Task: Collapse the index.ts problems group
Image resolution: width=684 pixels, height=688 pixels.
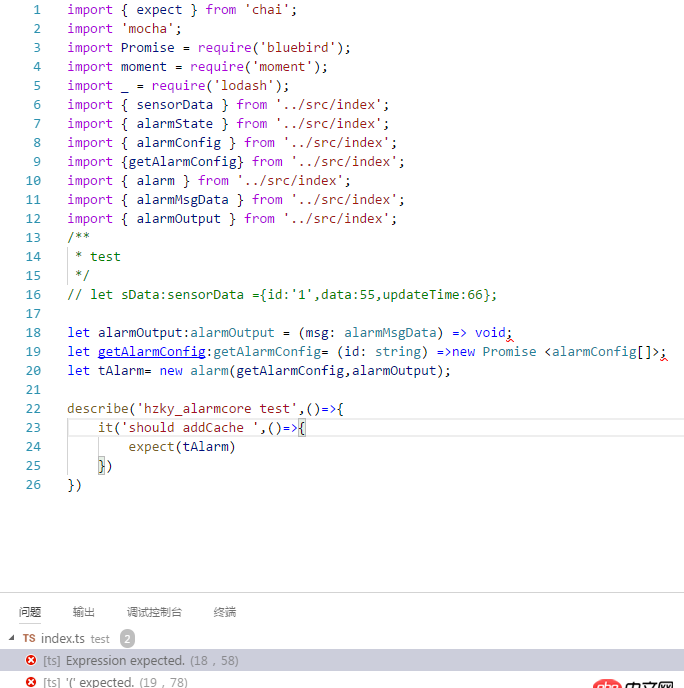Action: pos(12,638)
